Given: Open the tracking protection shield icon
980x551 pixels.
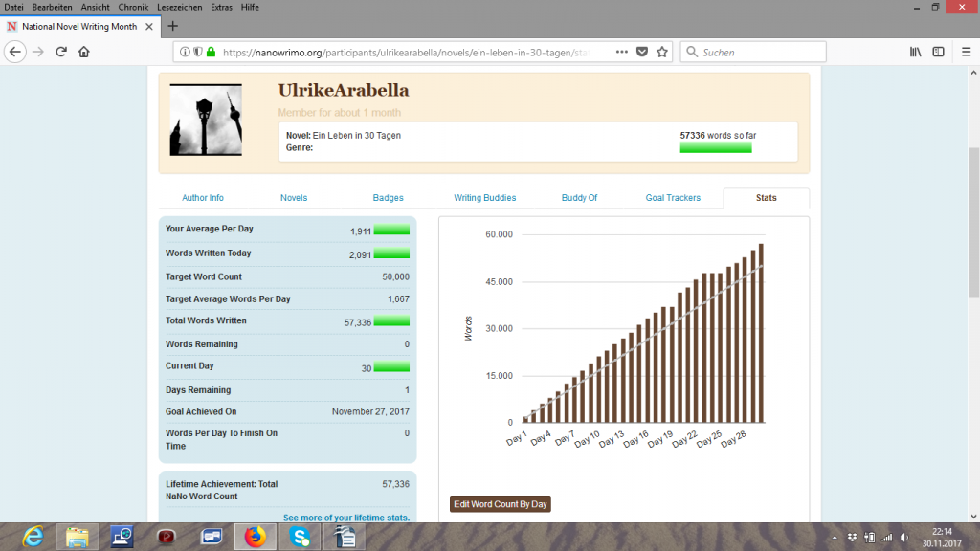Looking at the screenshot, I should (x=198, y=52).
